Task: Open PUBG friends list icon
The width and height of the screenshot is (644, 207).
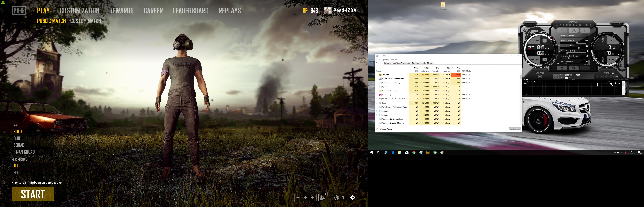Action: 322,198
